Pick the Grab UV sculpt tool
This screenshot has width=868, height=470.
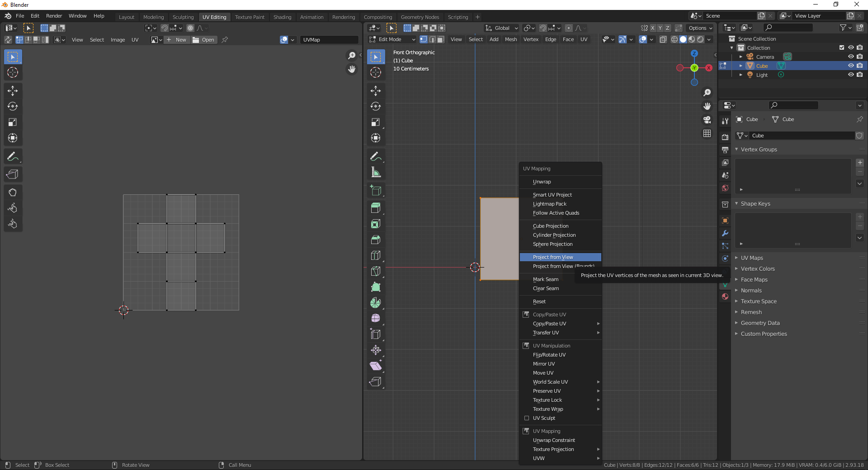(x=13, y=193)
